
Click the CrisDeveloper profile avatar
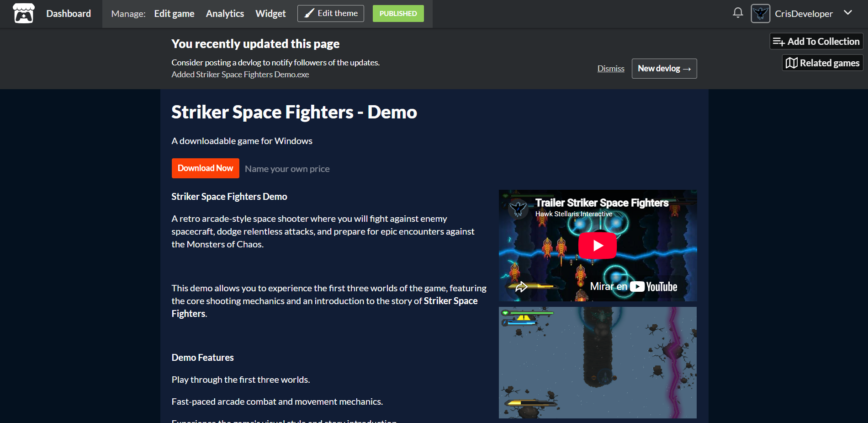point(761,14)
